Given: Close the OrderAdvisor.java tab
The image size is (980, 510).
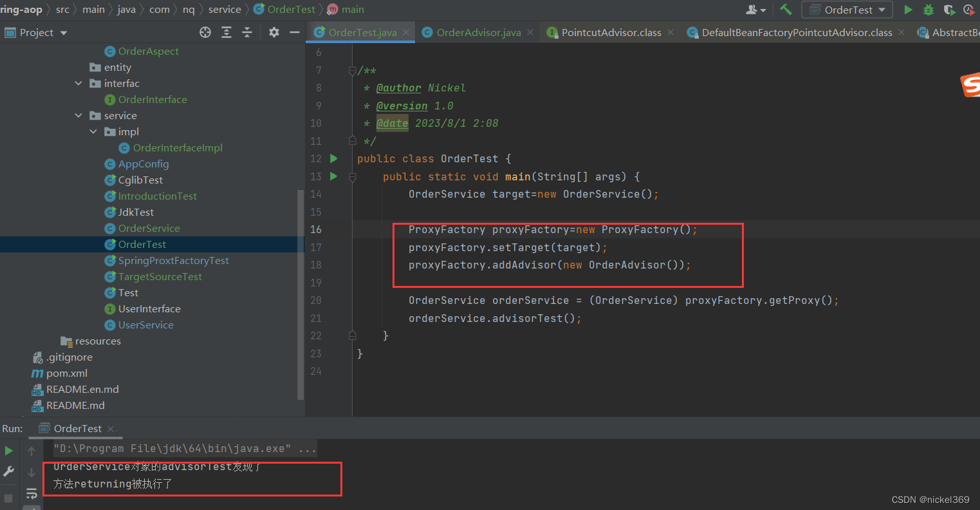Looking at the screenshot, I should pyautogui.click(x=531, y=32).
